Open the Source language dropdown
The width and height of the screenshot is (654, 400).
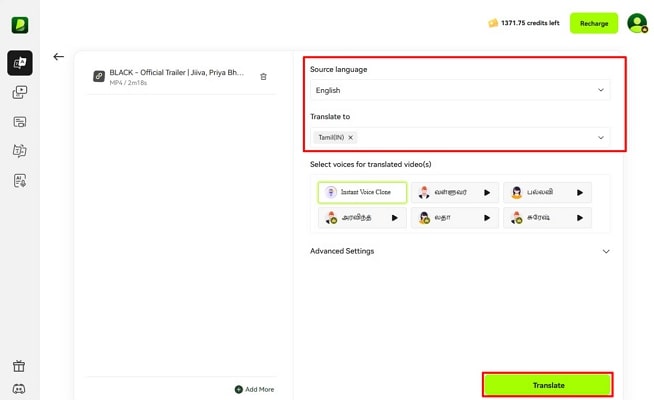point(460,90)
